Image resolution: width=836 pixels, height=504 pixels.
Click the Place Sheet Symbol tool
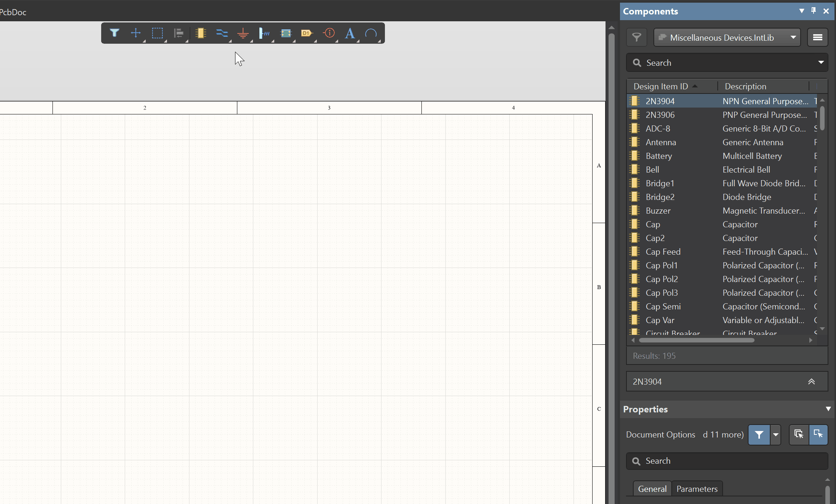pos(286,33)
